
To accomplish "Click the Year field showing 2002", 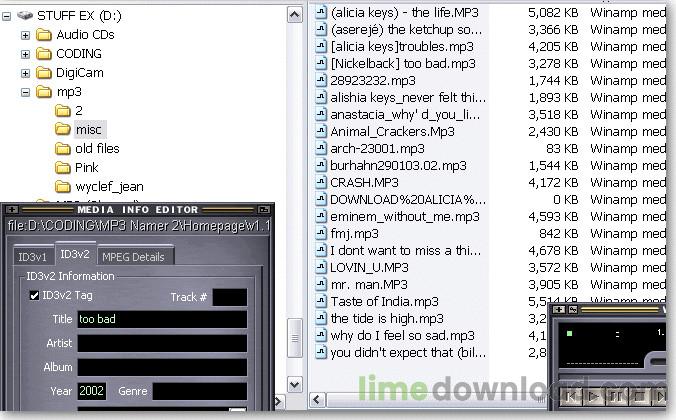I will pyautogui.click(x=91, y=391).
